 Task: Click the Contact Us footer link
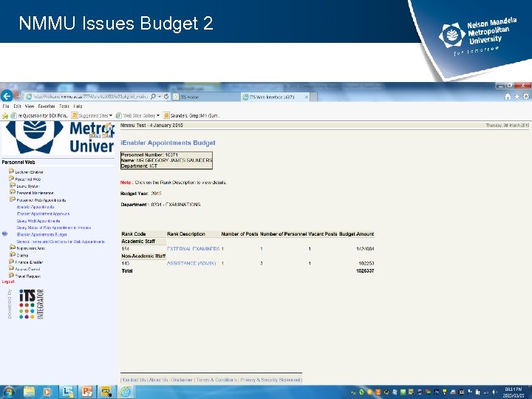[134, 380]
